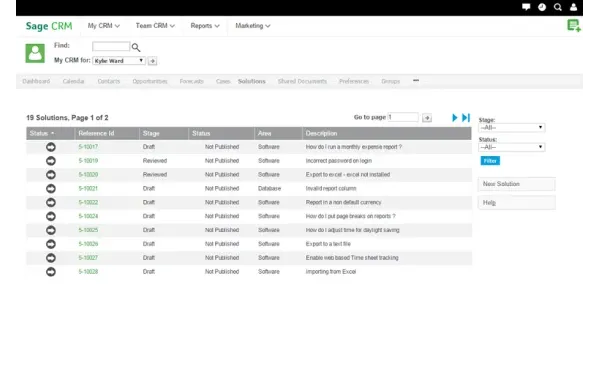The image size is (600, 375).
Task: Click the Find magnifier icon
Action: tap(136, 47)
